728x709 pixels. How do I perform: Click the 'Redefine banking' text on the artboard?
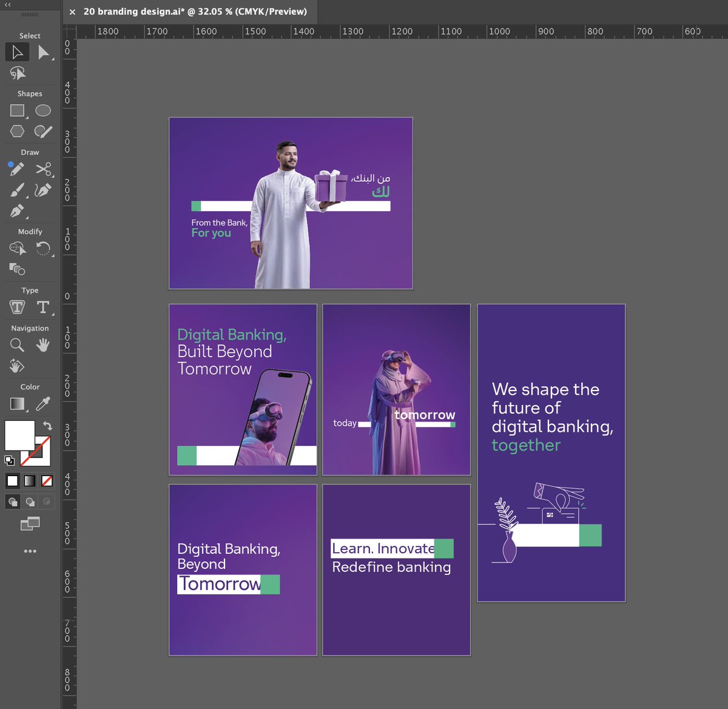click(391, 568)
